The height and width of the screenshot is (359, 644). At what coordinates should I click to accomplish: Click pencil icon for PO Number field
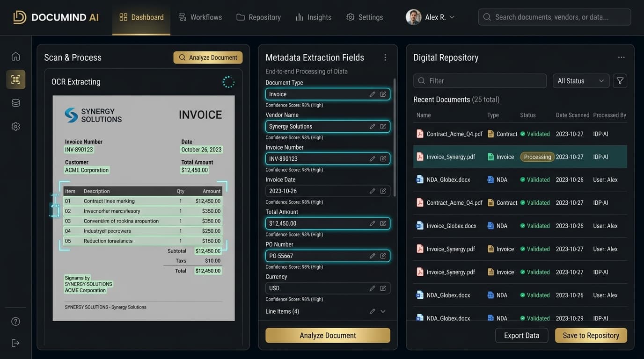tap(373, 256)
